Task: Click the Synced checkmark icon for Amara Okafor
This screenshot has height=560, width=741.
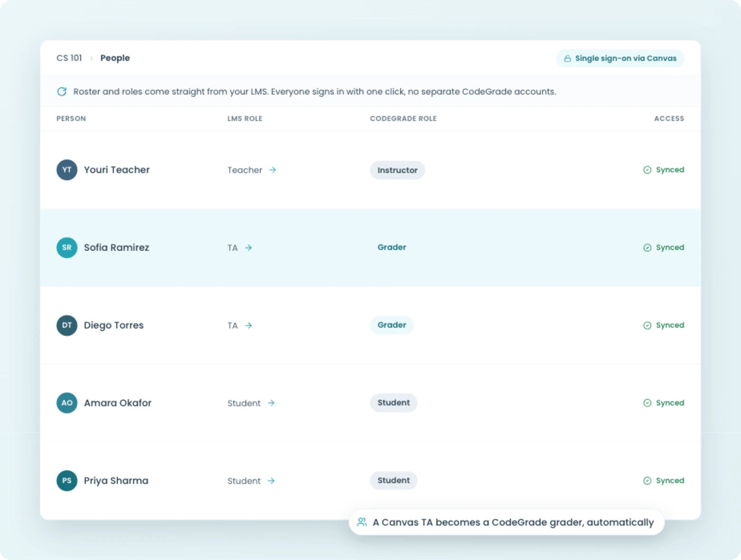Action: [647, 403]
